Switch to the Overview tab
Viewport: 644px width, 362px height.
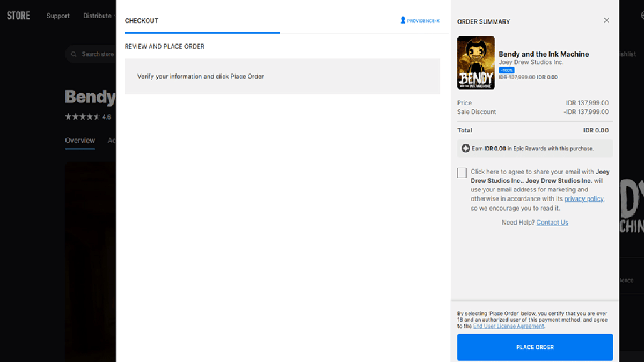(79, 140)
